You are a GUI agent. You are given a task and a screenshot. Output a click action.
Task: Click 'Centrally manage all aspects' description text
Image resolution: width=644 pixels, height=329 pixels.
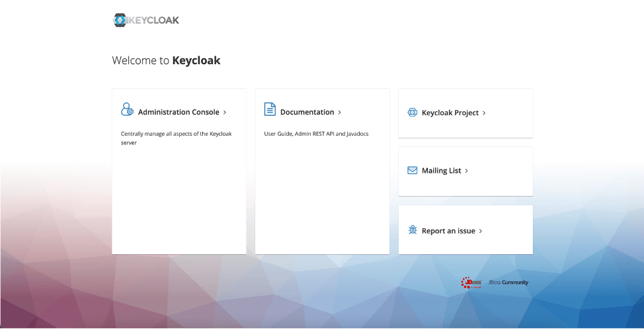(x=176, y=138)
